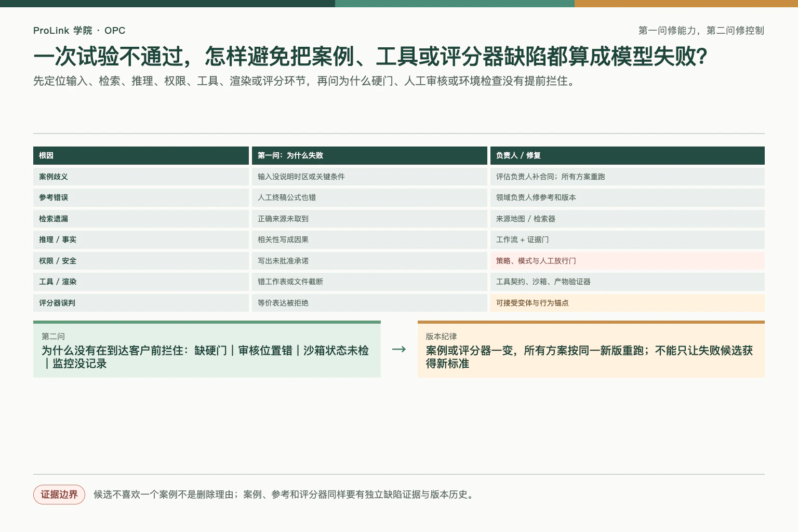Click the arrow between the two cards
798x532 pixels.
click(399, 349)
